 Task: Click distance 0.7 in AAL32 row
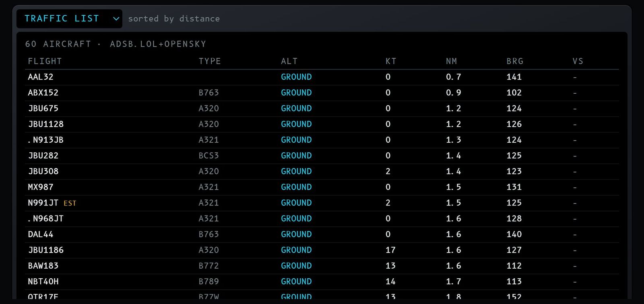point(454,77)
